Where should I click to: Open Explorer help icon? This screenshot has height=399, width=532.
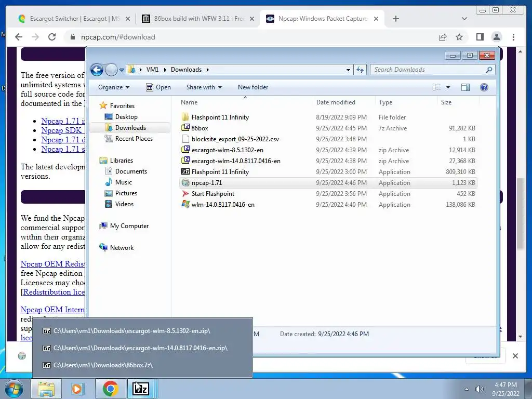[x=484, y=87]
